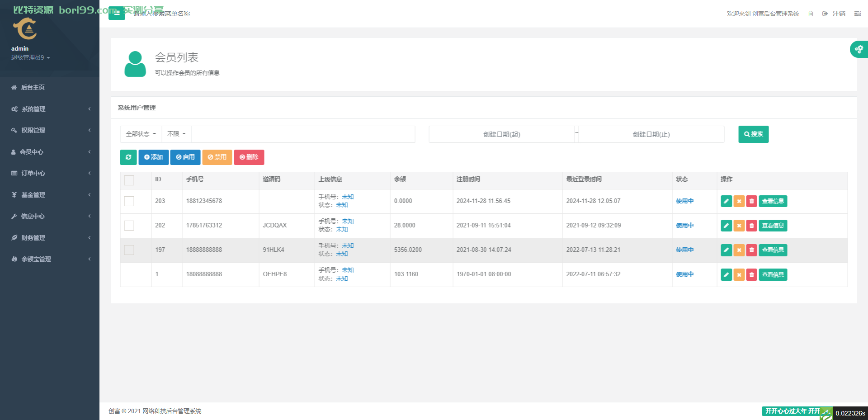This screenshot has width=868, height=420.
Task: Delete member 197 with the red trash icon
Action: (751, 250)
